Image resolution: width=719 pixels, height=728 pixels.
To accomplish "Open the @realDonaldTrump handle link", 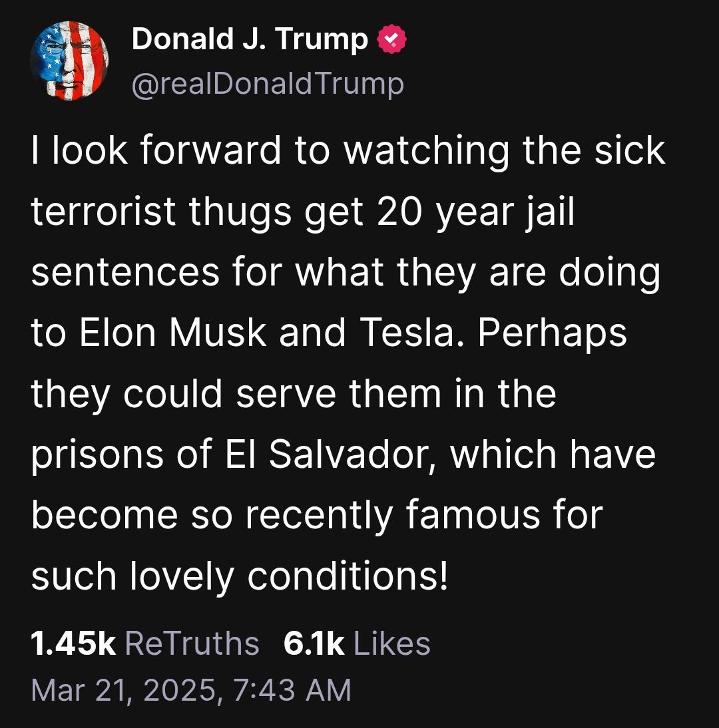I will (268, 85).
